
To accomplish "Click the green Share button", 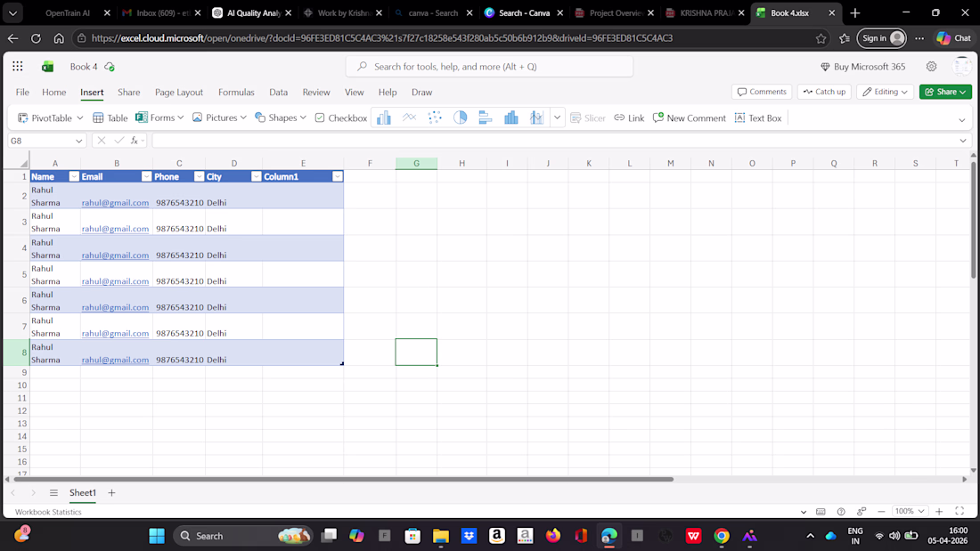I will coord(945,92).
